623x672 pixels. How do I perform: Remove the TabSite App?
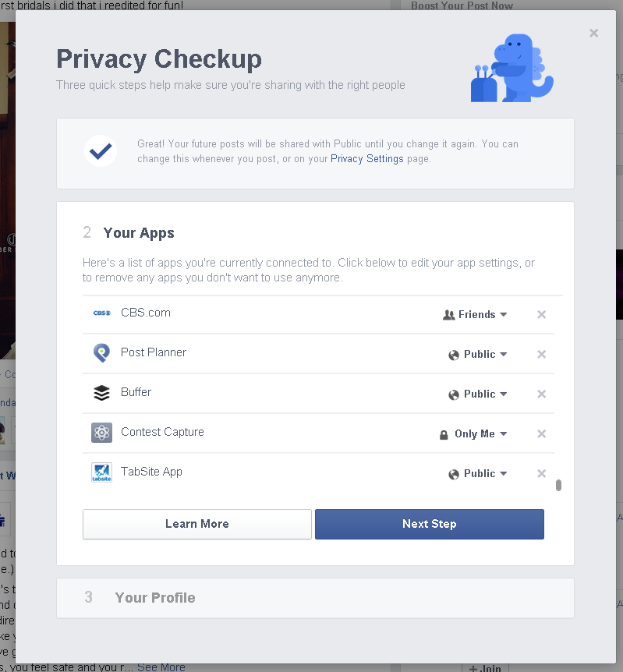click(x=542, y=474)
